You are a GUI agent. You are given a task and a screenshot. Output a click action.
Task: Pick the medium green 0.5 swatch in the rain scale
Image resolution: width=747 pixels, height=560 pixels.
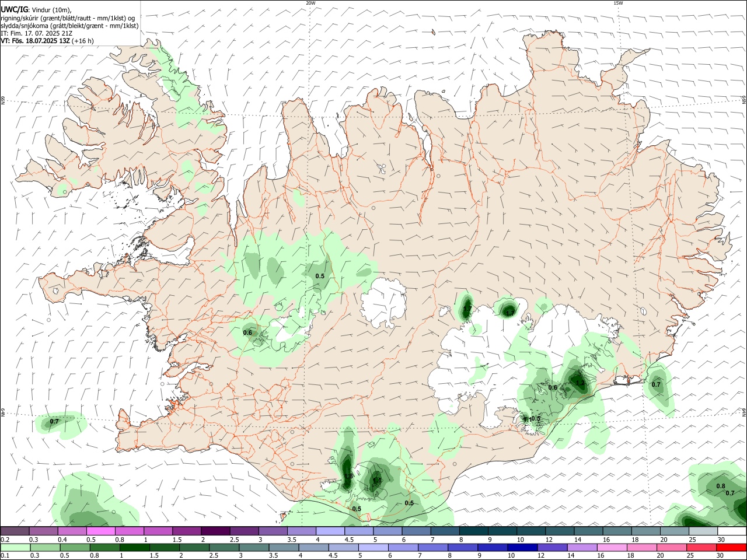click(x=75, y=547)
